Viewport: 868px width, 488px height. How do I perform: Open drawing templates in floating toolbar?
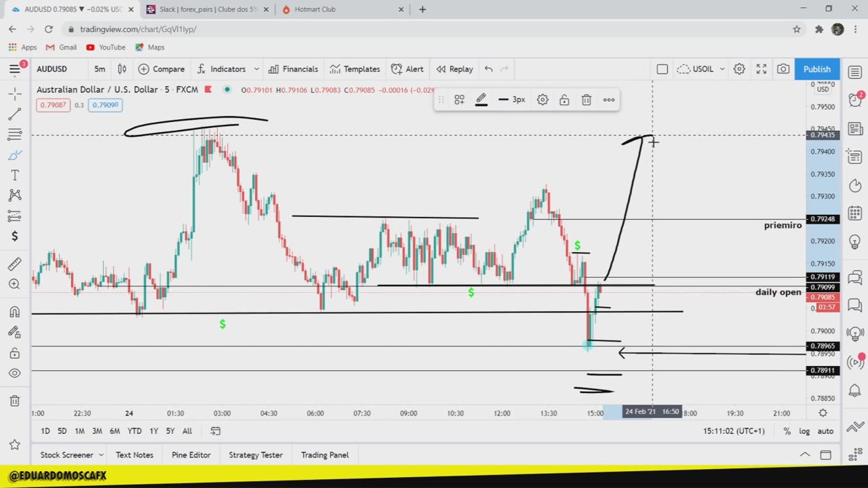[459, 100]
